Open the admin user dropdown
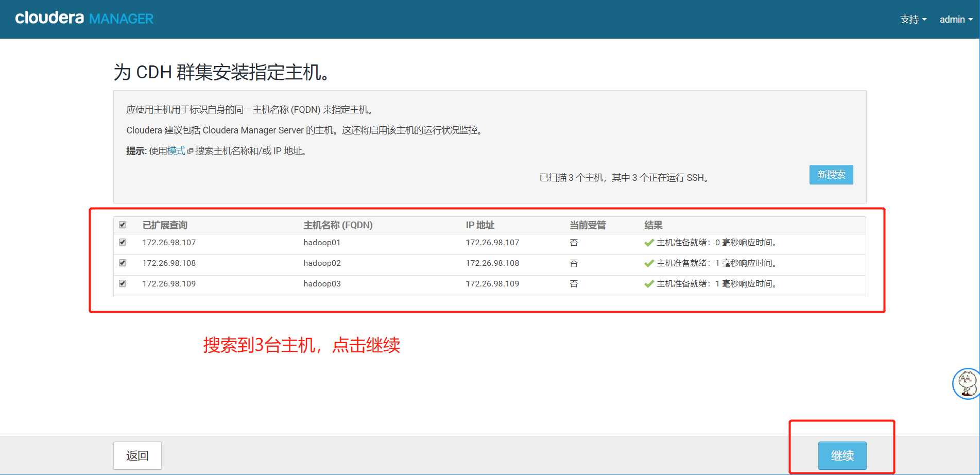This screenshot has width=980, height=475. point(956,20)
